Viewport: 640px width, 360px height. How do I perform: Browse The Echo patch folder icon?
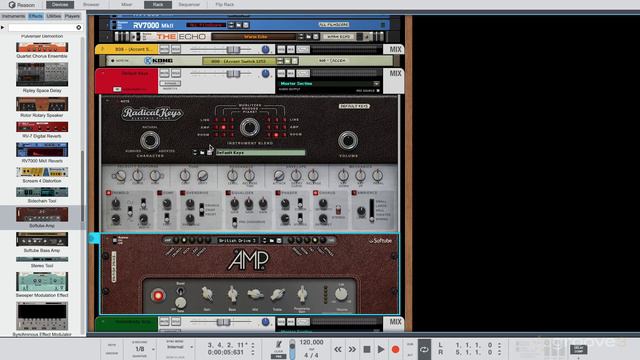click(309, 37)
